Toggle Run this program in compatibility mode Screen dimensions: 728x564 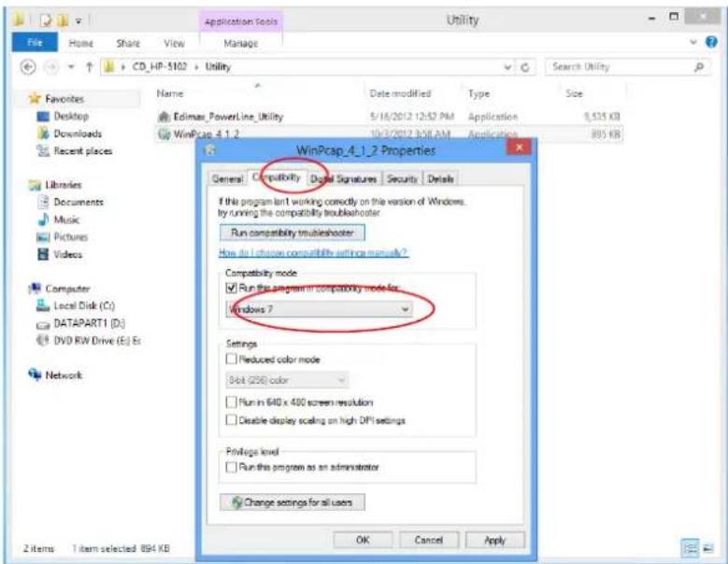coord(231,288)
